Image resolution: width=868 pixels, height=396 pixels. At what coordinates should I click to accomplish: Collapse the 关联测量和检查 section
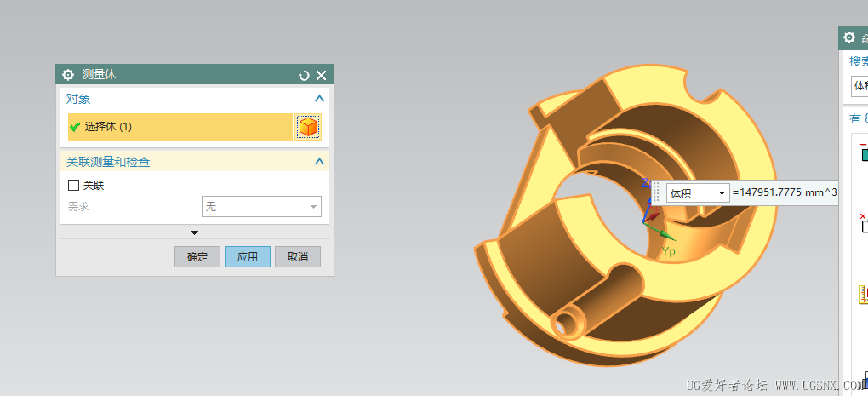pyautogui.click(x=319, y=162)
